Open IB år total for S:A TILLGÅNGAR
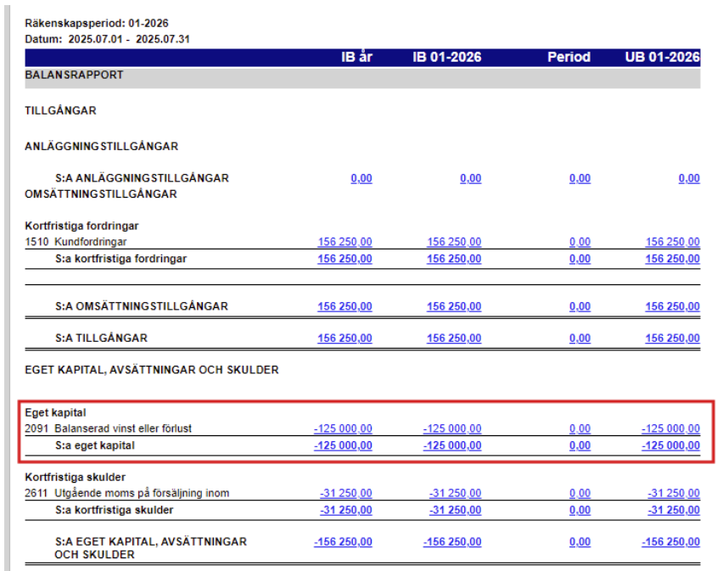 (x=344, y=338)
